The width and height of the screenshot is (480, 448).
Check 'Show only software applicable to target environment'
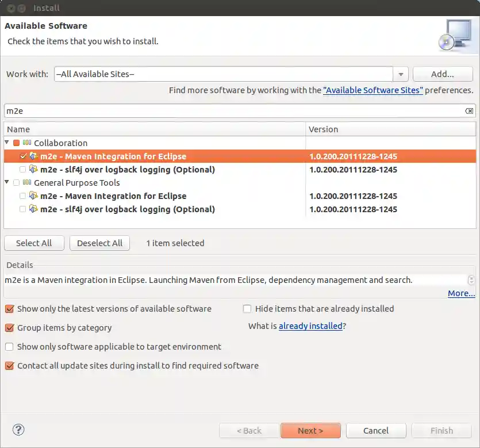pos(9,347)
